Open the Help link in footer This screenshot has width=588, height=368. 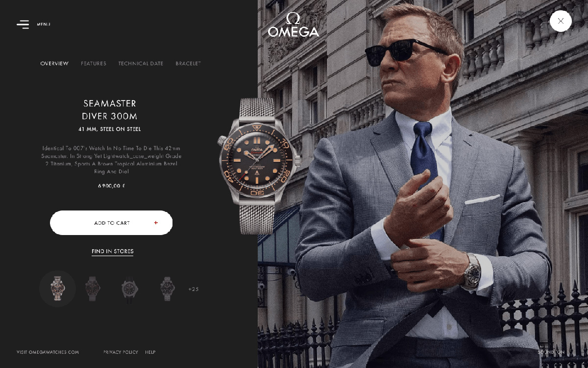tap(150, 352)
